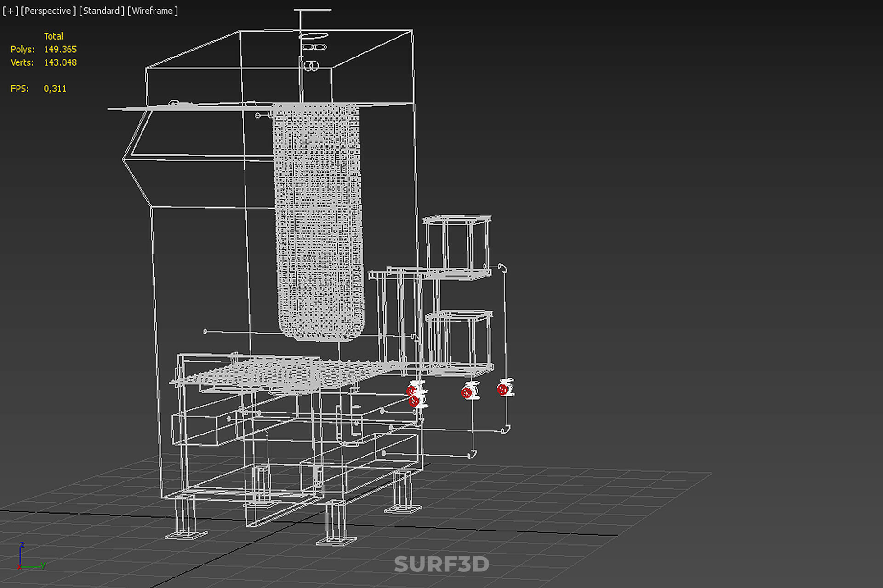The width and height of the screenshot is (883, 588).
Task: Click the FPS value 0,311
Action: click(x=55, y=89)
